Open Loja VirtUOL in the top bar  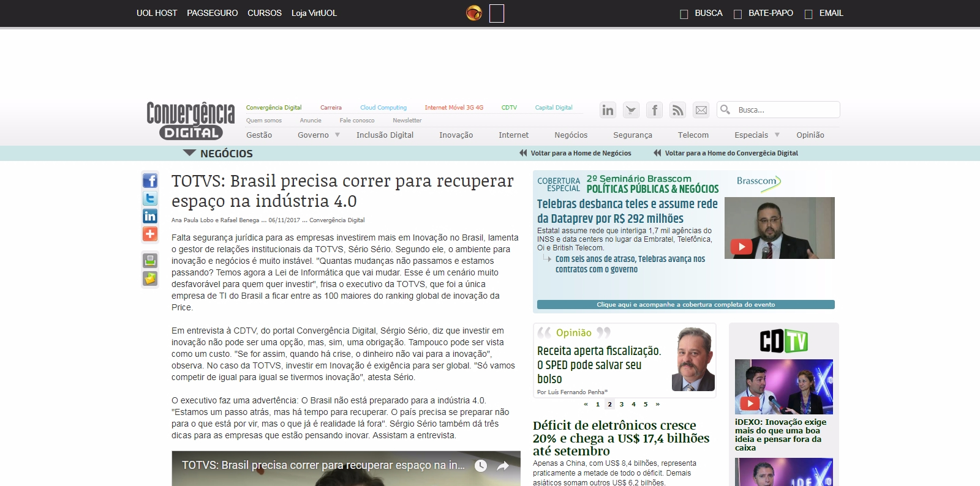[x=314, y=13]
